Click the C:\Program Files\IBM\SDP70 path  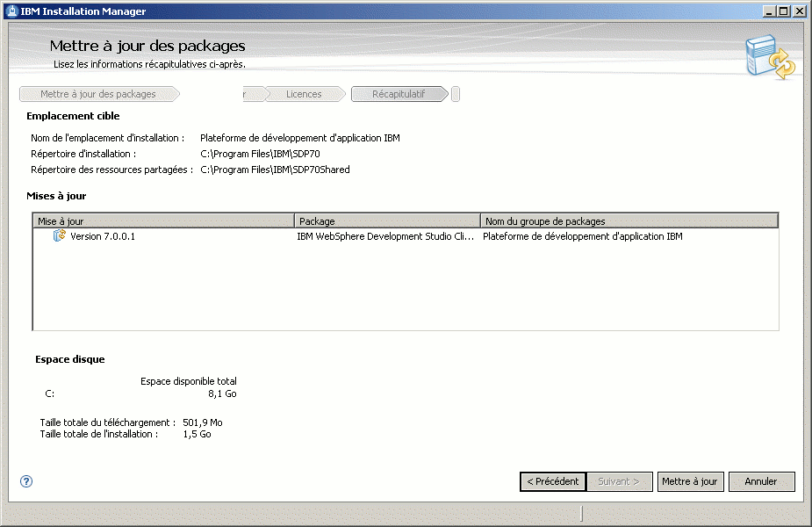260,154
